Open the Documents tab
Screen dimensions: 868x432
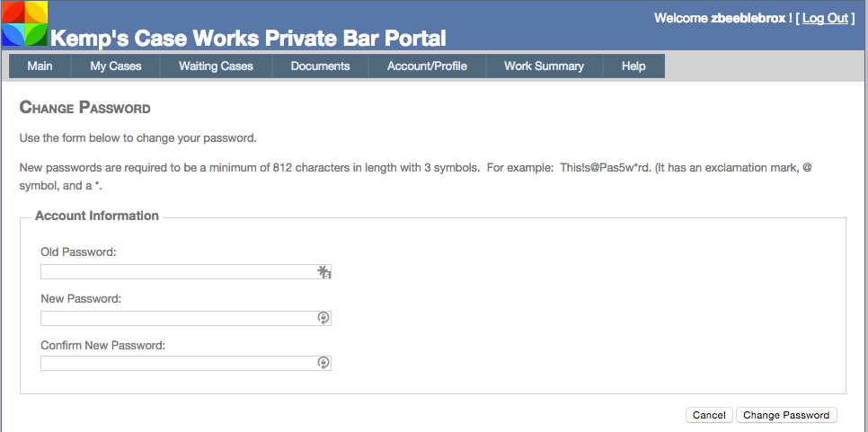tap(320, 66)
